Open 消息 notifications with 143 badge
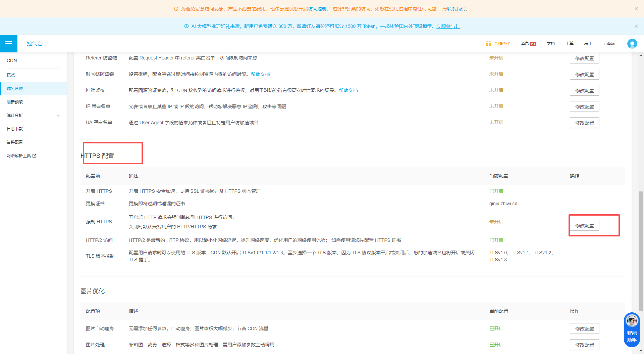644x354 pixels. click(x=528, y=44)
